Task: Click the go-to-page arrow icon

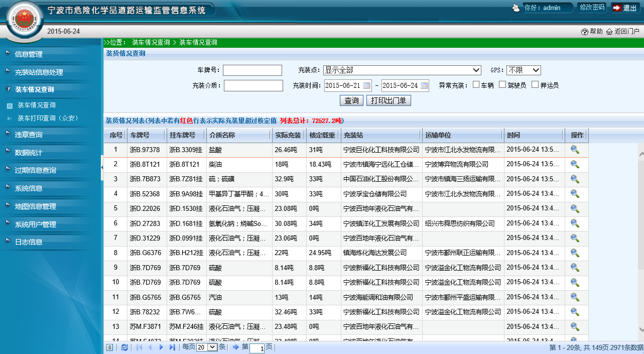Action: 236,347
